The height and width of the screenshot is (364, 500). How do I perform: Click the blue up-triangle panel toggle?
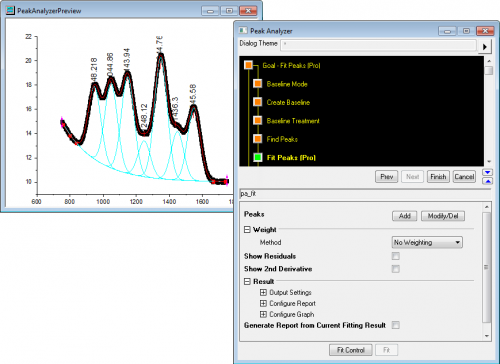488,181
